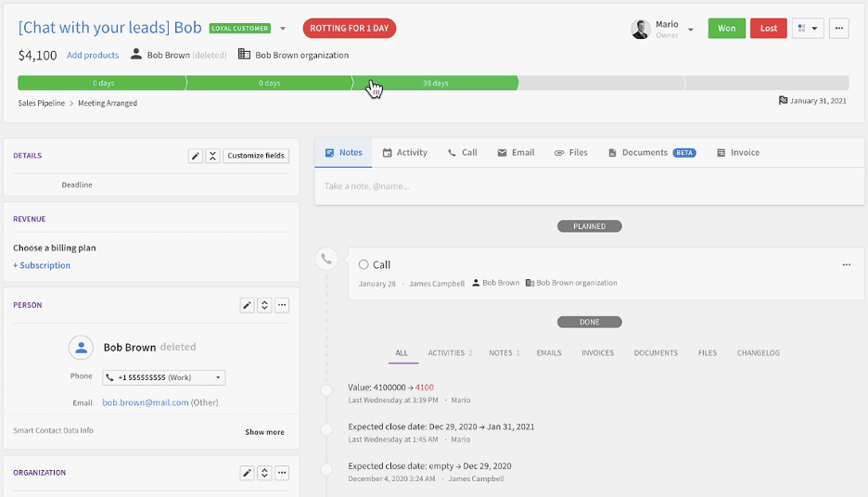Open deal title Chat with your leads Bob
Viewport: 868px width, 497px height.
coord(109,28)
